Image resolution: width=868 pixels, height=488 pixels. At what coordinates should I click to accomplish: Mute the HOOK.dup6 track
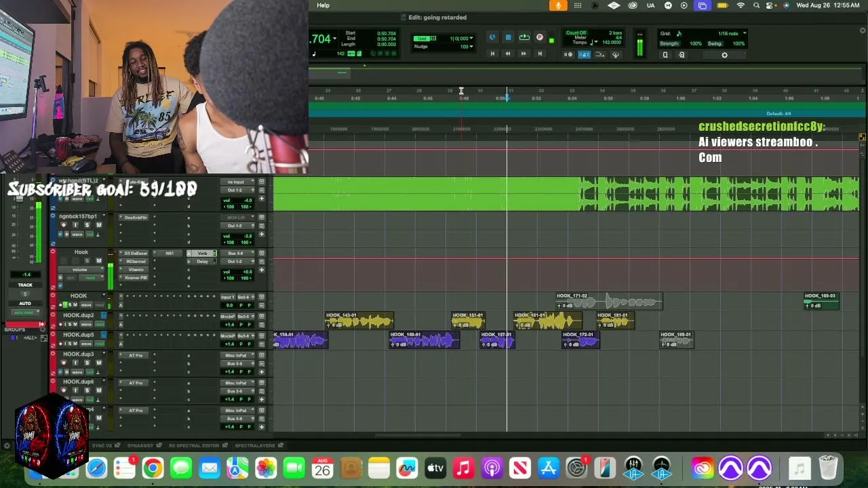(x=98, y=390)
